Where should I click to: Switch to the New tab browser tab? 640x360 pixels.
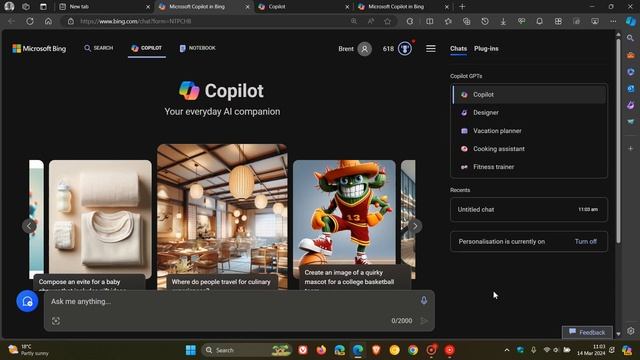(x=104, y=7)
